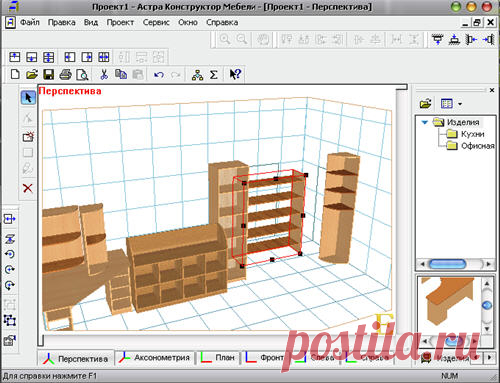Viewport: 500px width, 383px height.
Task: Open the context help question arrow
Action: click(235, 74)
